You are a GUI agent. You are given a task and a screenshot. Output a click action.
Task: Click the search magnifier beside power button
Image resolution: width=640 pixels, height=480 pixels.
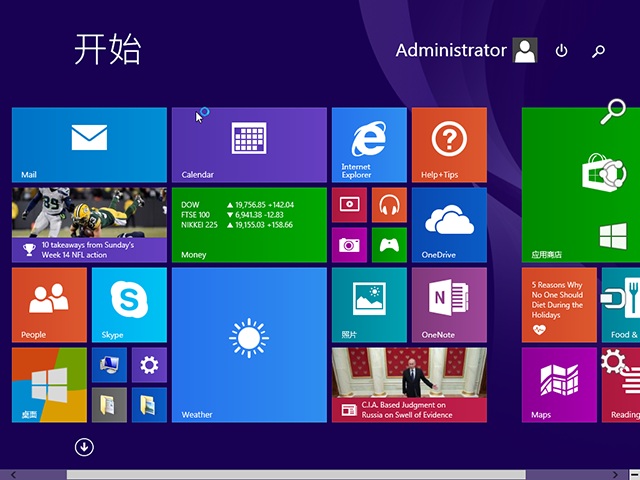598,51
